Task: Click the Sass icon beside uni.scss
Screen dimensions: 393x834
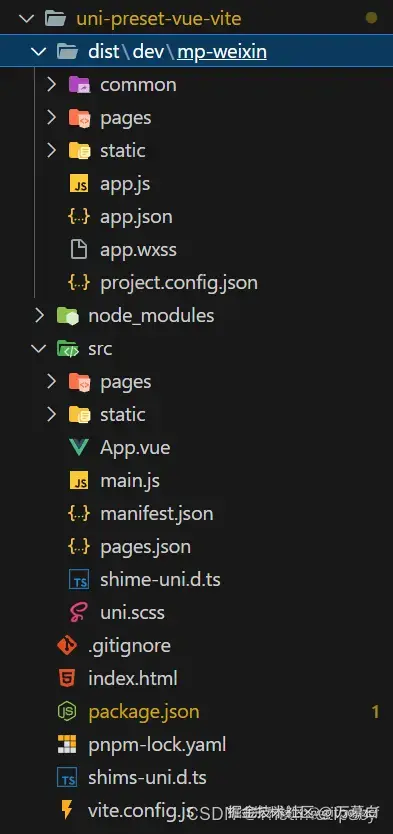Action: pyautogui.click(x=79, y=612)
